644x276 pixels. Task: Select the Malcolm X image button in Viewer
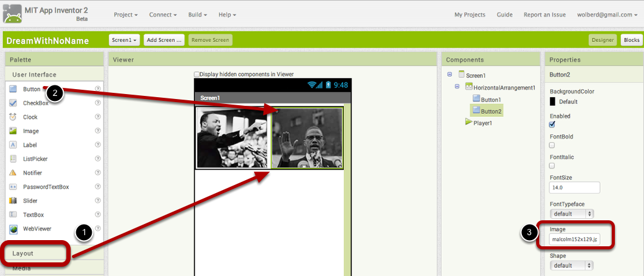[307, 138]
